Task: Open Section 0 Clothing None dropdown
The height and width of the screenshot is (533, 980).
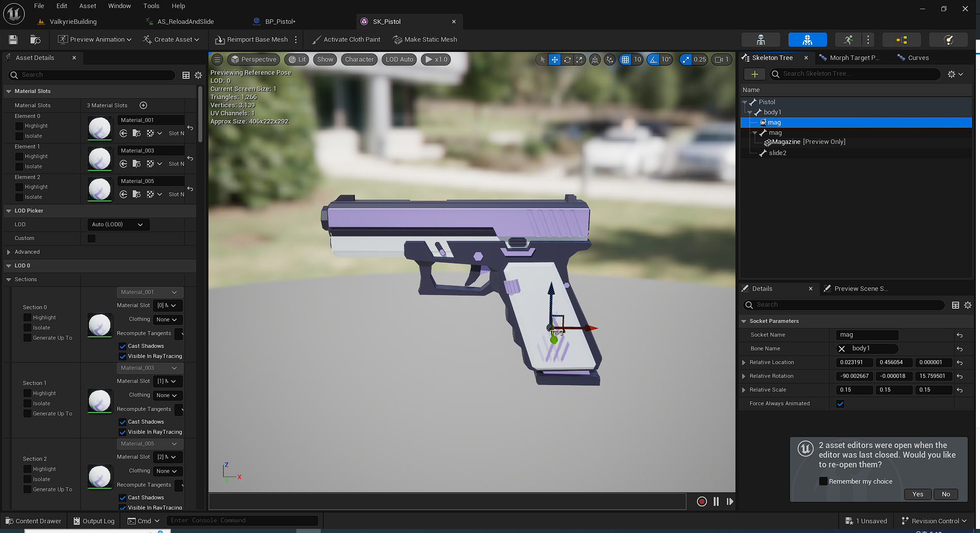Action: click(x=167, y=320)
